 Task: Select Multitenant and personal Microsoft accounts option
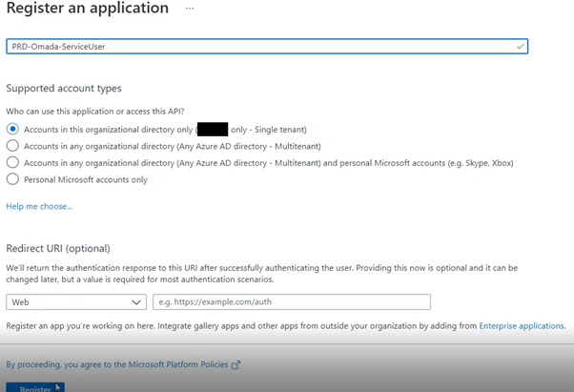click(x=12, y=162)
